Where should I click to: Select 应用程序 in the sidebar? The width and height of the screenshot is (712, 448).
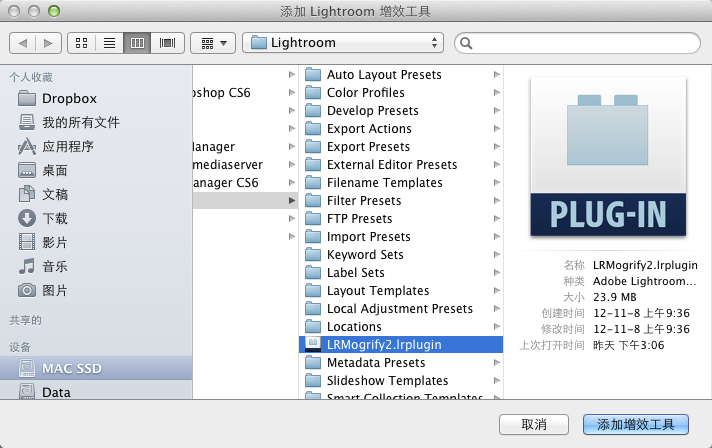67,146
